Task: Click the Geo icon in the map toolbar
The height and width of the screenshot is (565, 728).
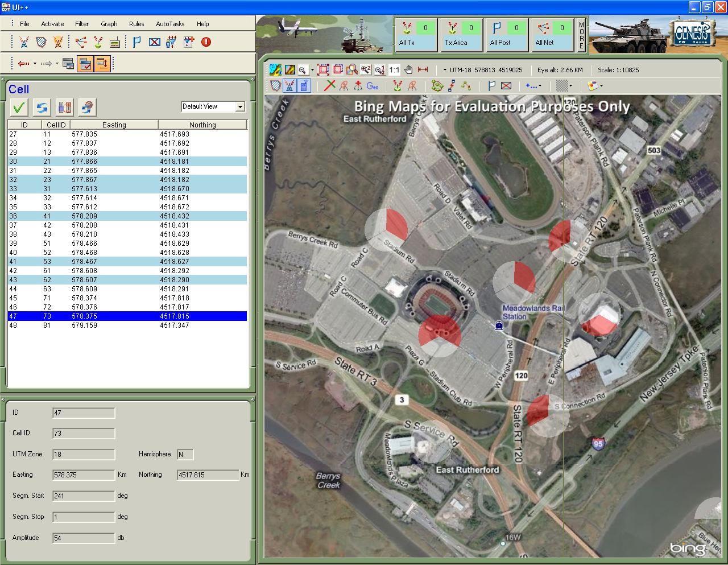Action: click(373, 86)
